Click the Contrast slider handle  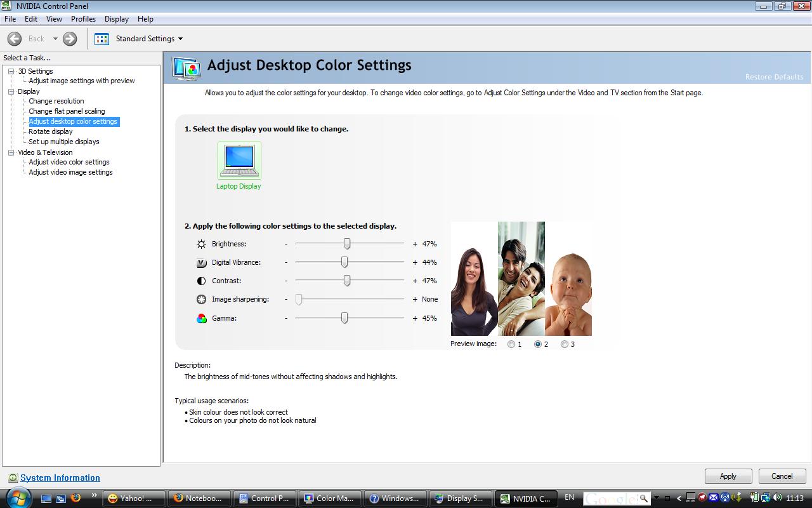(347, 281)
